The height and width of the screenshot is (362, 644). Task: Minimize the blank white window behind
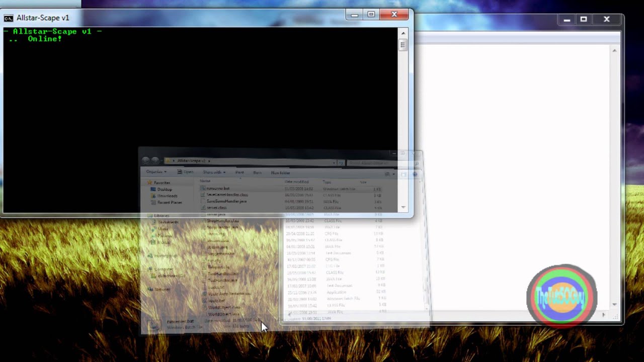(567, 20)
